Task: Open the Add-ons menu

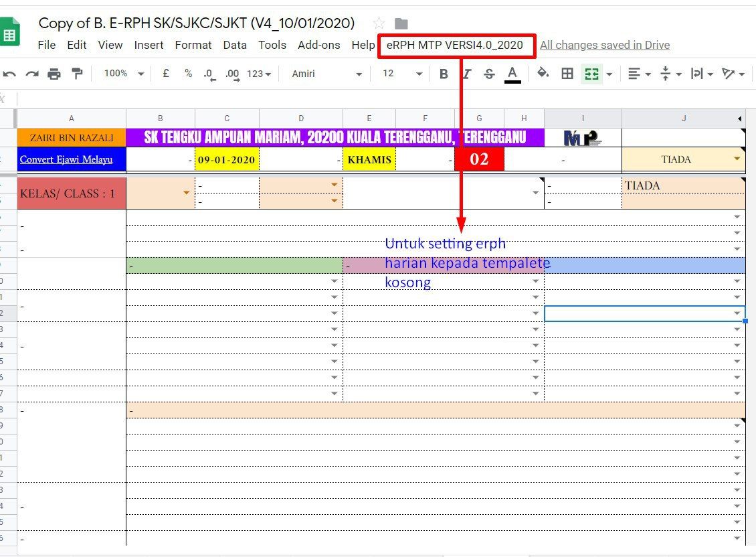Action: (318, 45)
